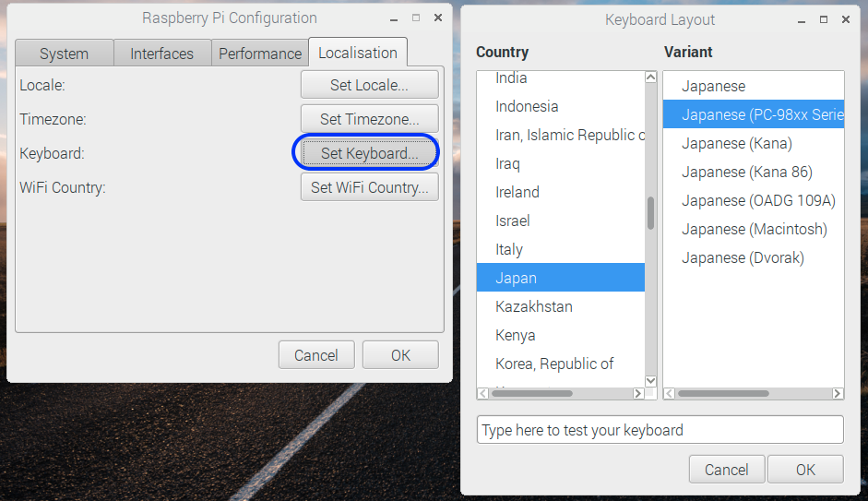
Task: Select Italy in the Country list
Action: pos(509,249)
